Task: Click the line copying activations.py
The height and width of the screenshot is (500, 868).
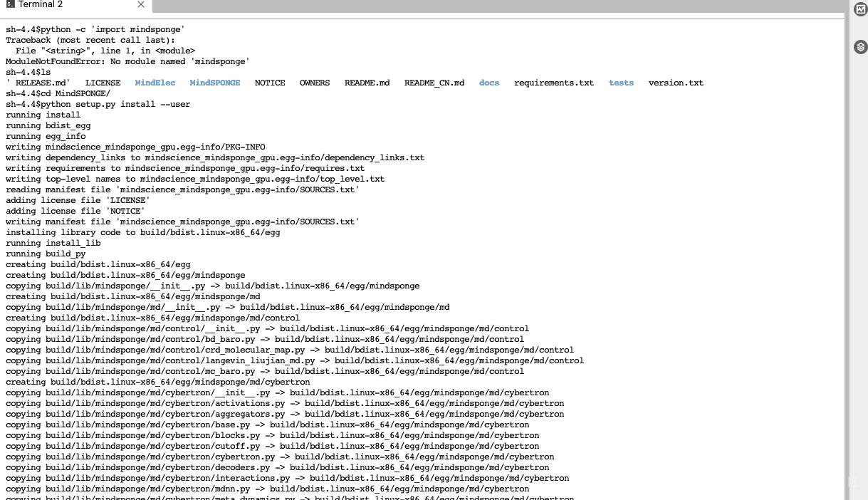Action: click(x=285, y=403)
